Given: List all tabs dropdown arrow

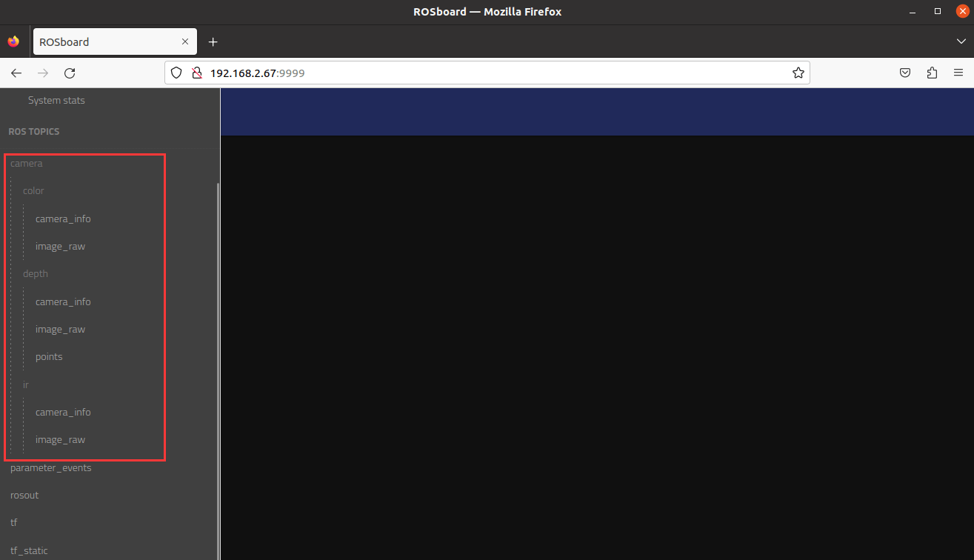Looking at the screenshot, I should [x=961, y=42].
